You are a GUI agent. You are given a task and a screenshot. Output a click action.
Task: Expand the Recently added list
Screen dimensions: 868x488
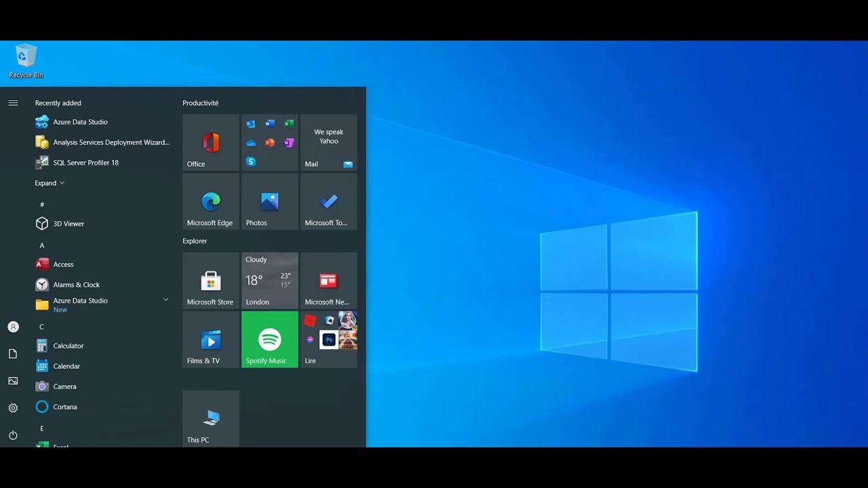click(50, 183)
